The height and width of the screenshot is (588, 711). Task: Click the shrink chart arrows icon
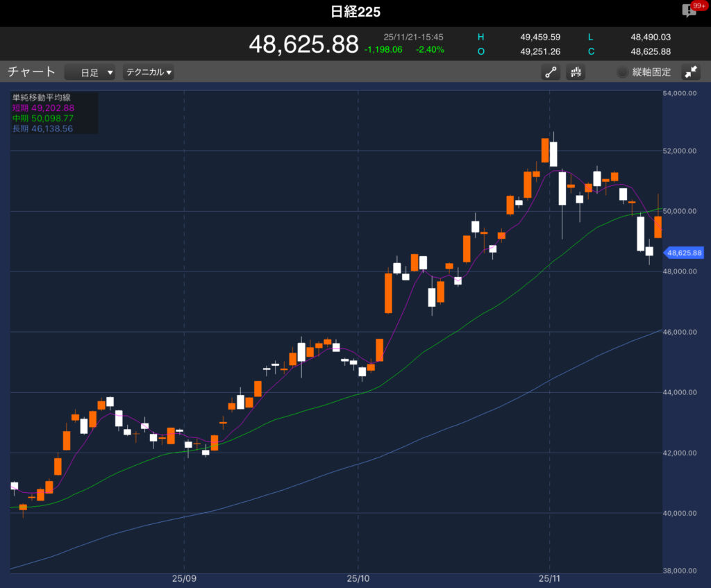[691, 72]
